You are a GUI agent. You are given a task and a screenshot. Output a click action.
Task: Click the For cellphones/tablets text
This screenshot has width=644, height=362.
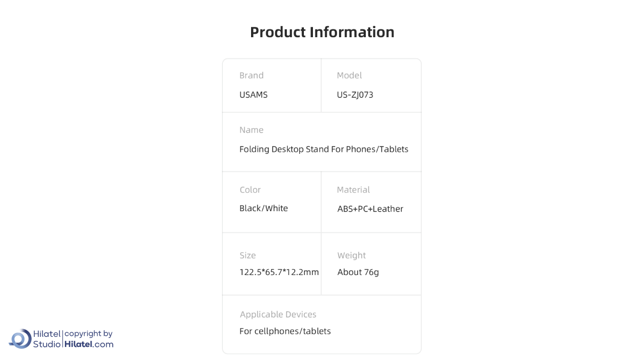click(x=285, y=331)
